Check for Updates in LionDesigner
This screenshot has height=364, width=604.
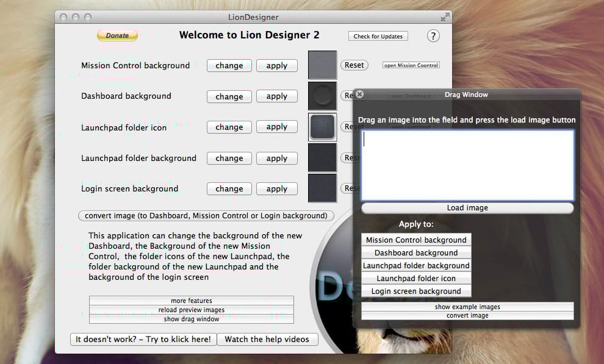[378, 36]
